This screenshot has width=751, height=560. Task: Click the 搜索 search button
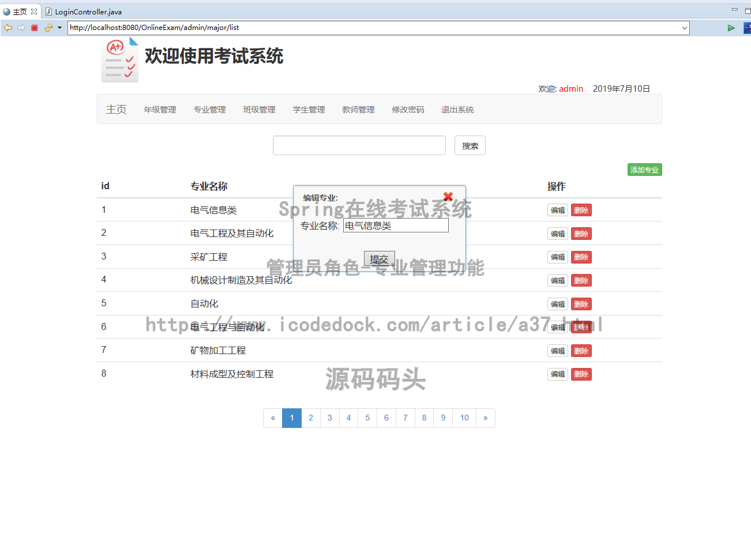(470, 146)
